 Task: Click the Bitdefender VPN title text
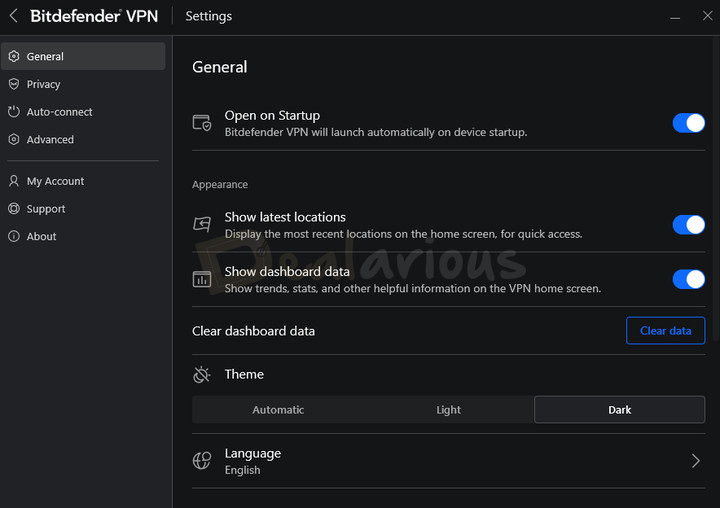[94, 16]
